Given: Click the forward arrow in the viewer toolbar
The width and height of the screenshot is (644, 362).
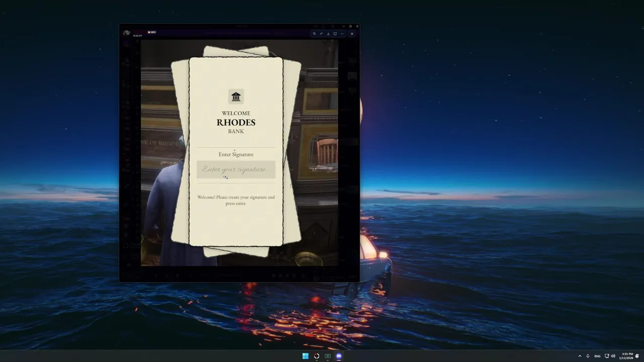Looking at the screenshot, I should click(321, 34).
